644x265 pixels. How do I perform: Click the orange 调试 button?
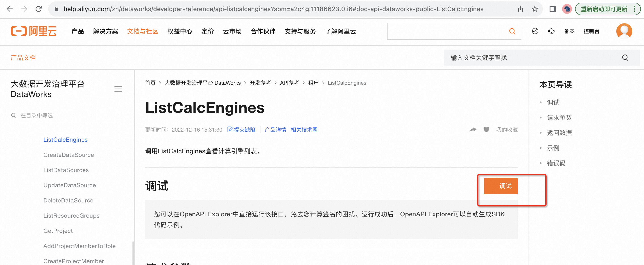coord(501,186)
